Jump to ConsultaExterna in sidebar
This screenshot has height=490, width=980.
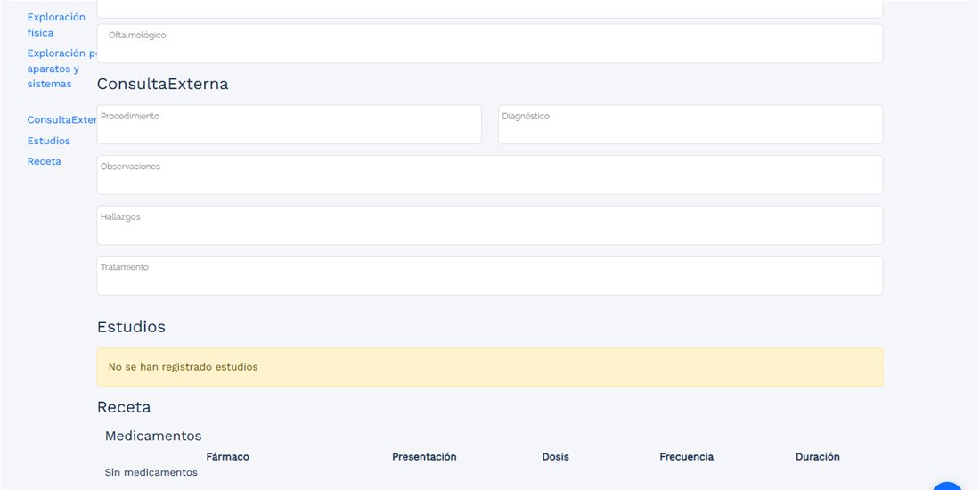coord(61,120)
